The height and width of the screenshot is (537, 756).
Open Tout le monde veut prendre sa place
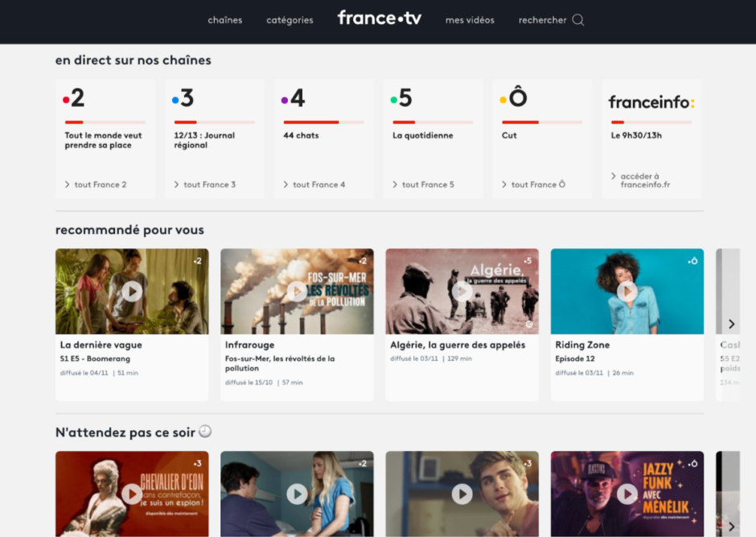(103, 140)
